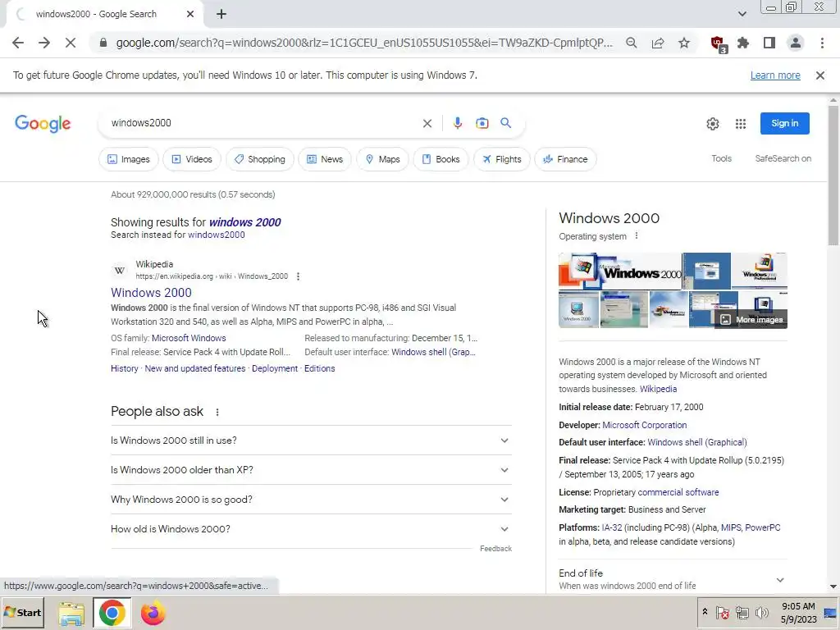Open options for the Wikipedia result

point(298,276)
